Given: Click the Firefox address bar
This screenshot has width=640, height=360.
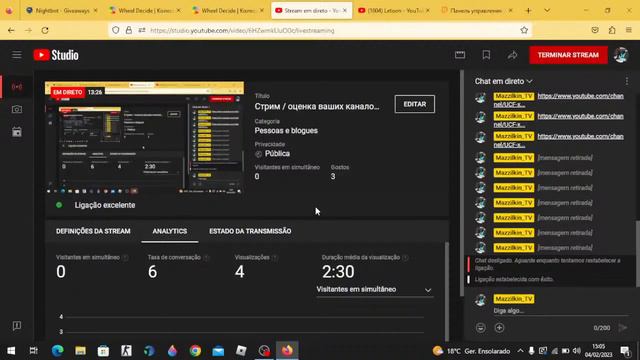Looking at the screenshot, I should [320, 30].
